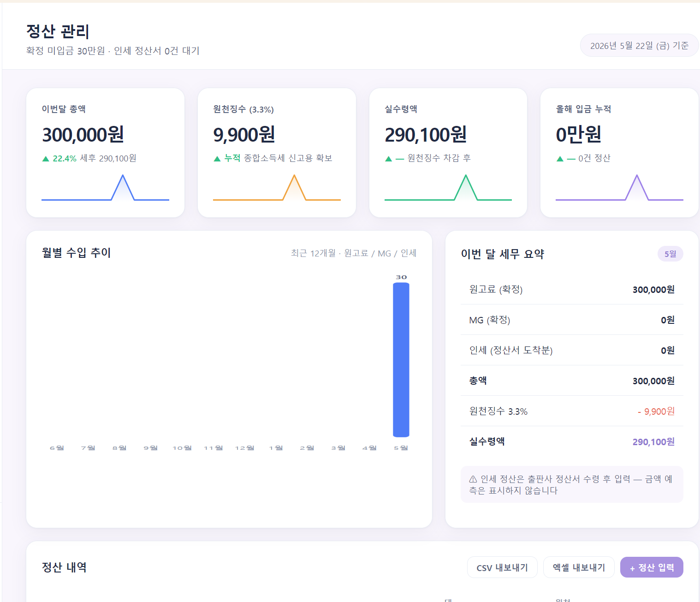Viewport: 700px width, 602px height.
Task: Click the 9,900원 value in 원천징수 card
Action: tap(244, 135)
